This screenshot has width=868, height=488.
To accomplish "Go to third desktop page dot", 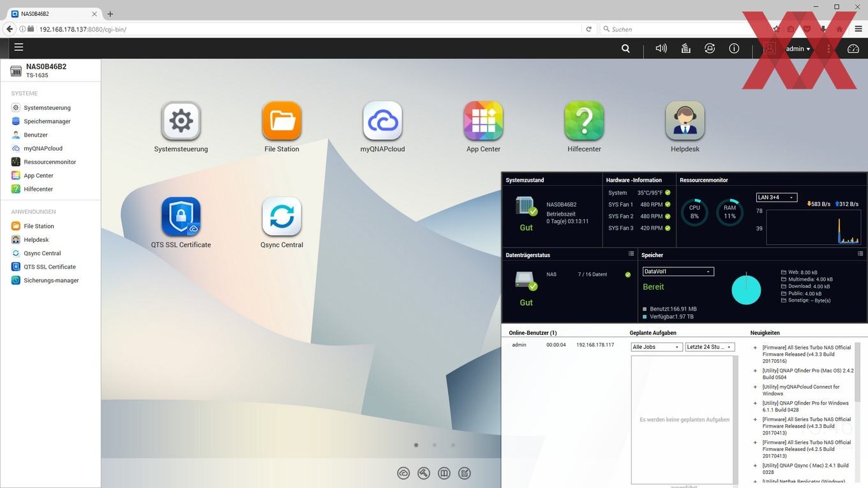I will coord(453,445).
